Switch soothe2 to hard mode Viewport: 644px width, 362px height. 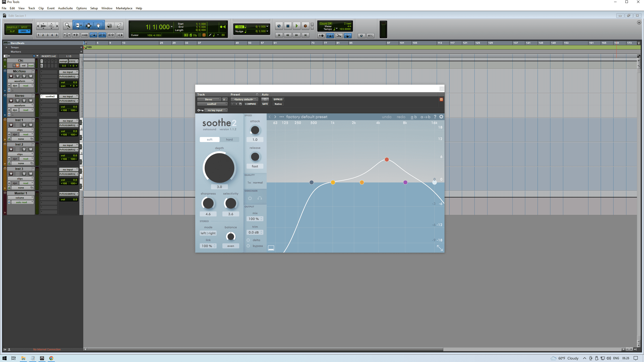[229, 139]
